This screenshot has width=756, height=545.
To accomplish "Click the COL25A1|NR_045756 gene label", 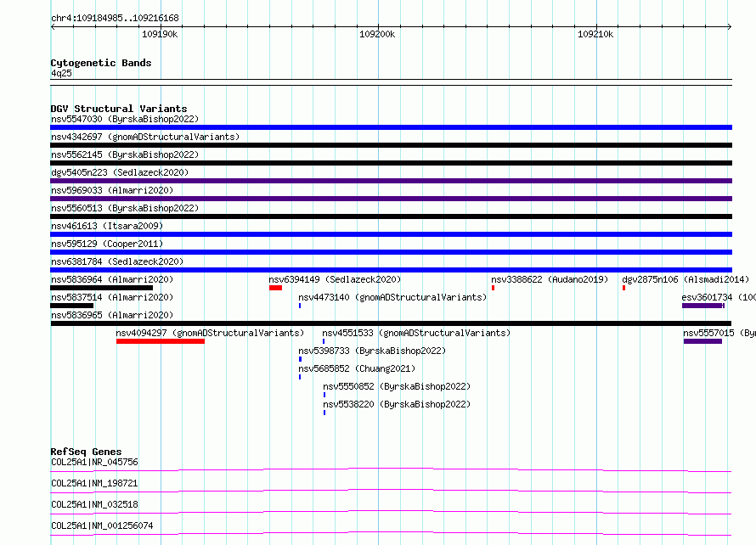I will 94,462.
